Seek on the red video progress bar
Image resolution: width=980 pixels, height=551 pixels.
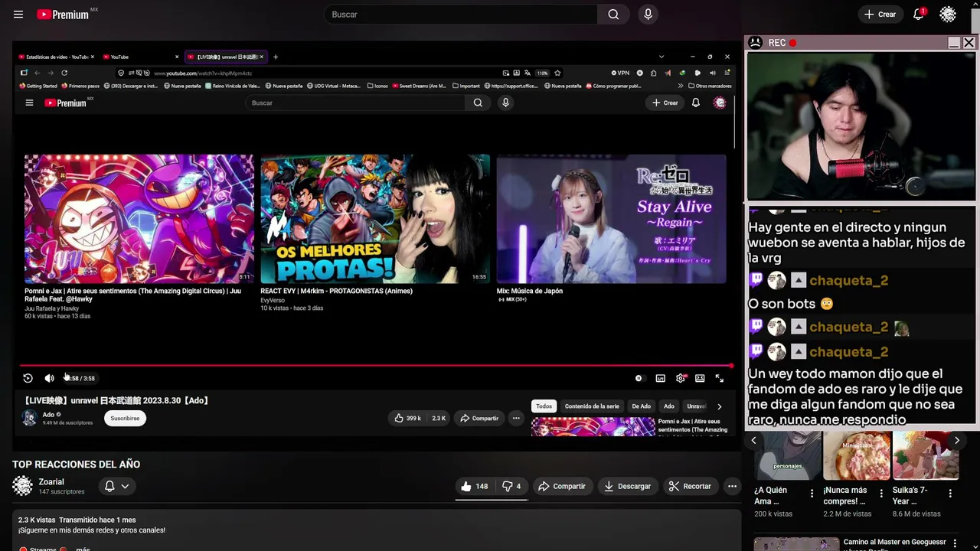375,366
